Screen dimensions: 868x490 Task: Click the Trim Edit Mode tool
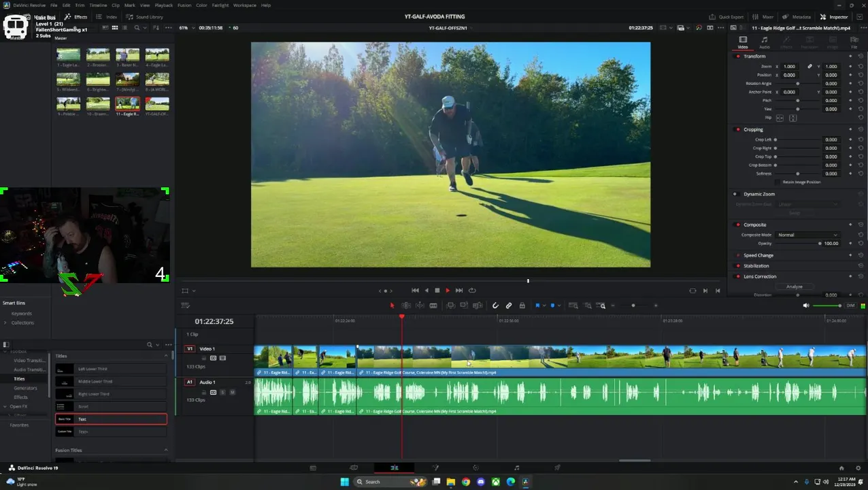[x=406, y=306]
